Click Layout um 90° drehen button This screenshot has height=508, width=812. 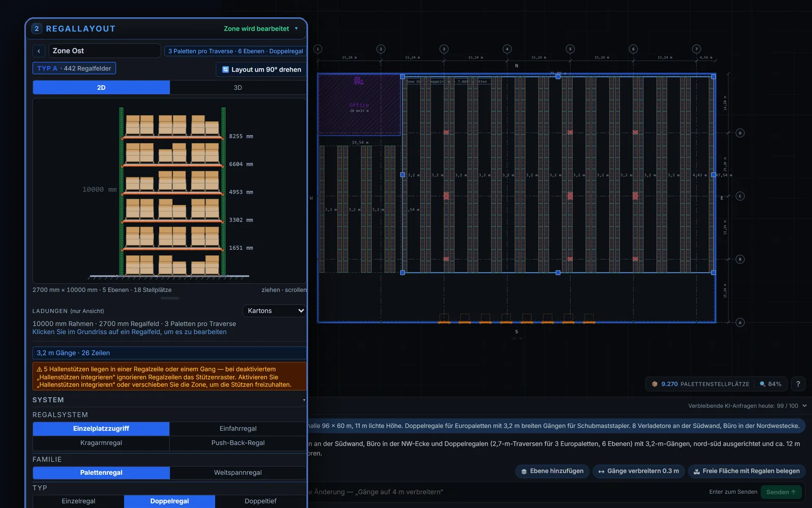(x=261, y=70)
